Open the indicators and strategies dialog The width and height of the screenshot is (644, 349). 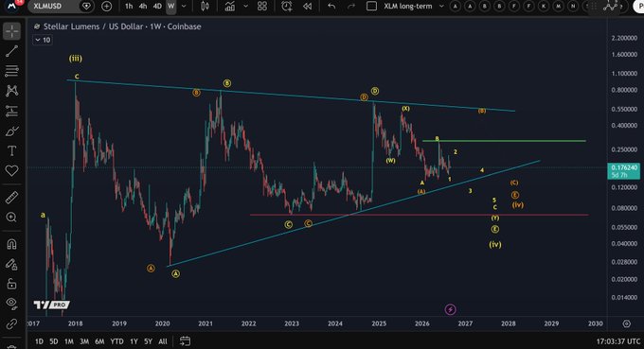pyautogui.click(x=229, y=7)
